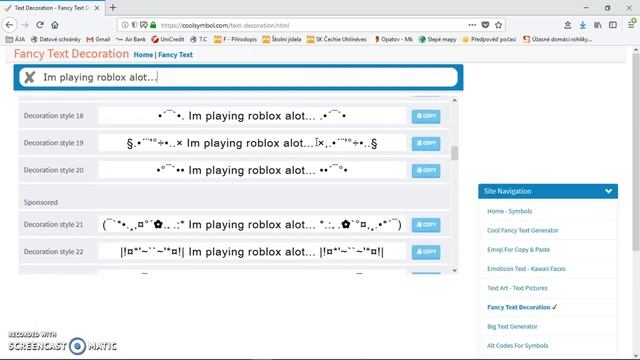Image resolution: width=640 pixels, height=360 pixels.
Task: Open Text Art - Text Pictures link
Action: 517,288
